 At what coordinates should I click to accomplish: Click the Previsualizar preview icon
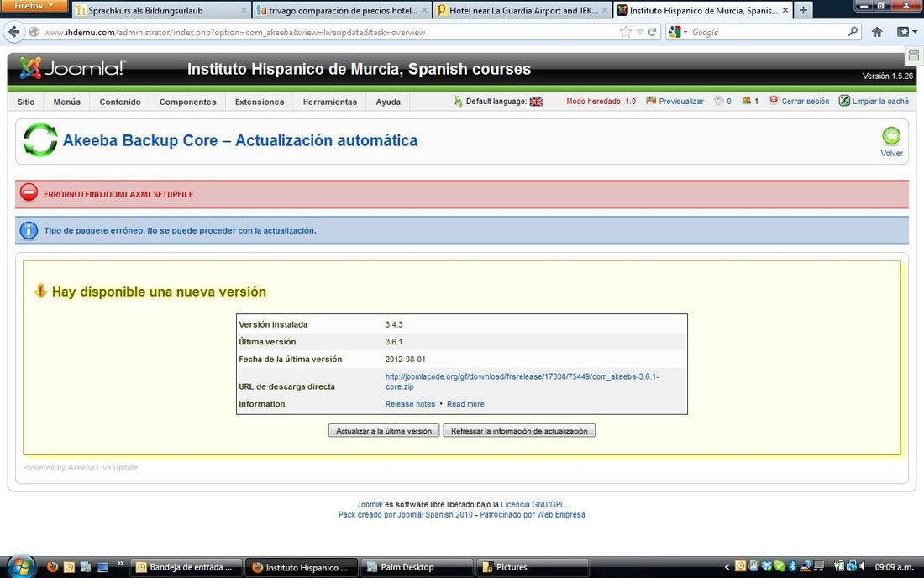point(651,101)
